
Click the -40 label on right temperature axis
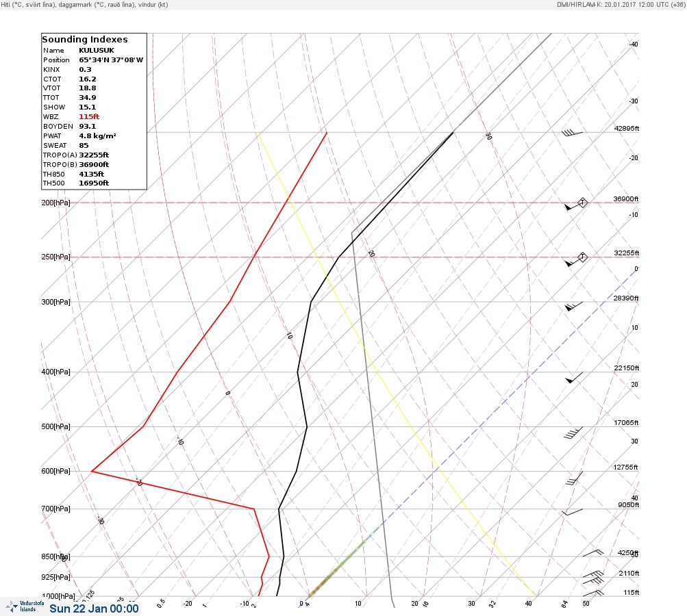(634, 44)
